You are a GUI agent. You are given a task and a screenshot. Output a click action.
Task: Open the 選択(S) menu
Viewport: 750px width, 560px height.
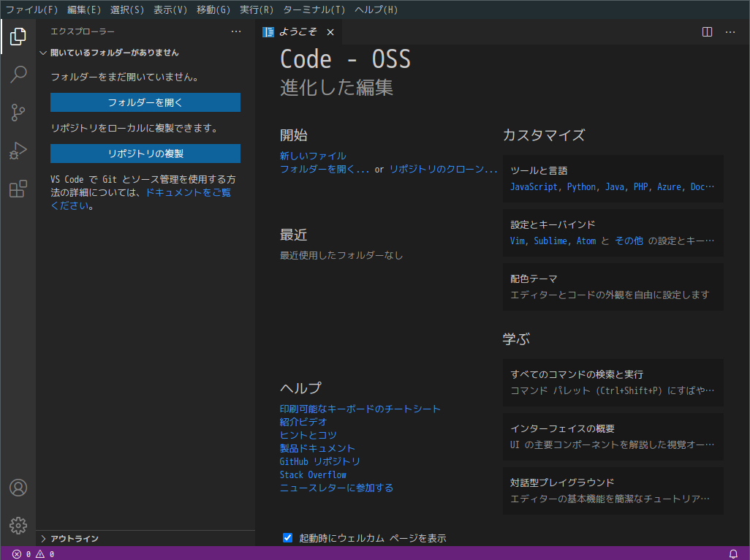click(x=127, y=10)
